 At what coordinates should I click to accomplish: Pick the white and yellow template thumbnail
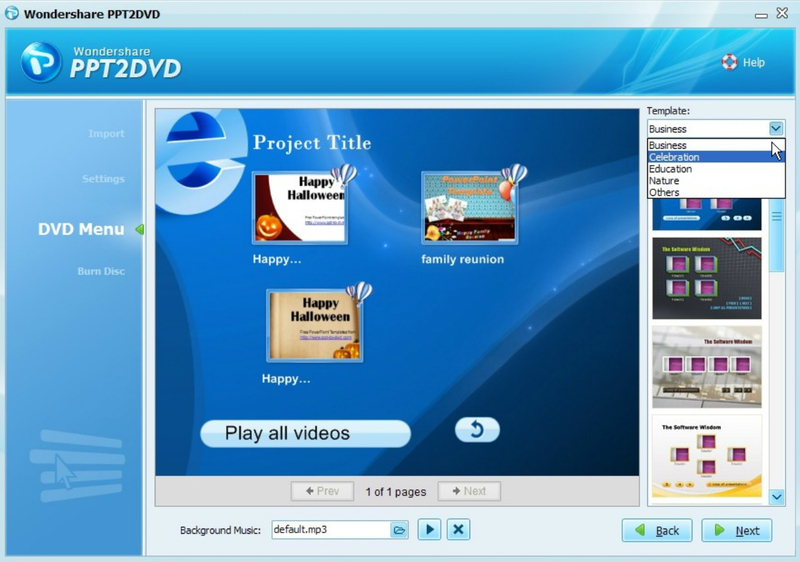707,456
